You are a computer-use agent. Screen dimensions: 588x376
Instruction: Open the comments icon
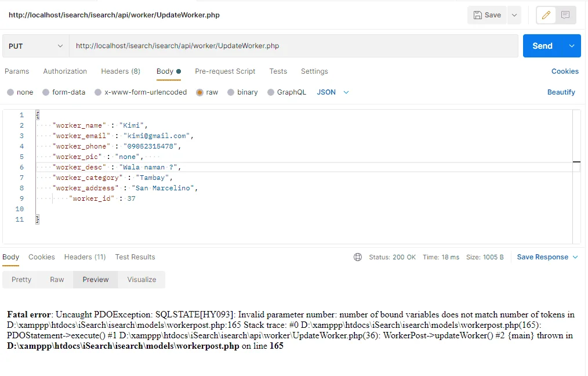(x=565, y=15)
